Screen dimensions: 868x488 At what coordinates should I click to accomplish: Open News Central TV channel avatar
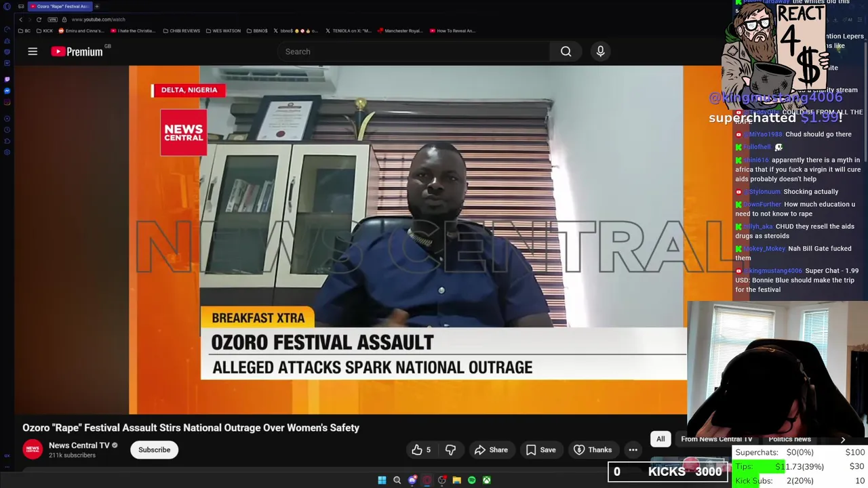coord(33,449)
